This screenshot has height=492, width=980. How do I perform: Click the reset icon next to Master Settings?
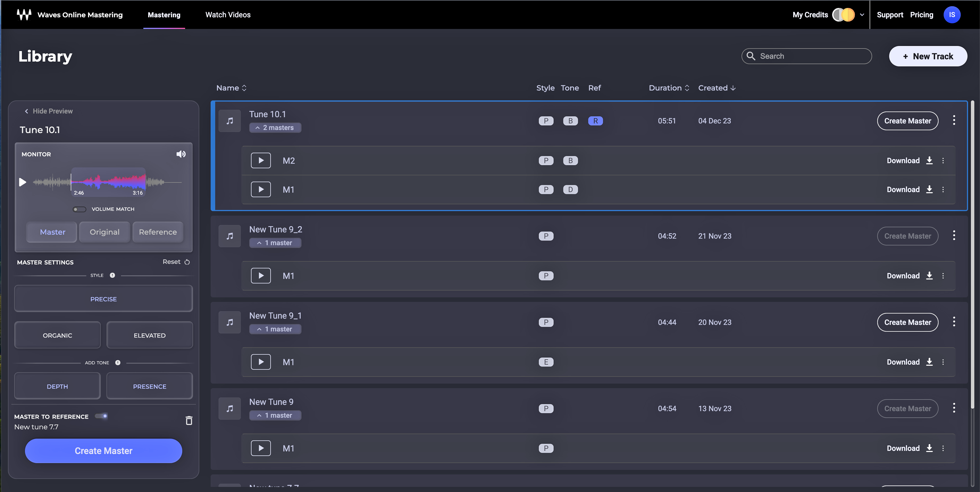(188, 262)
